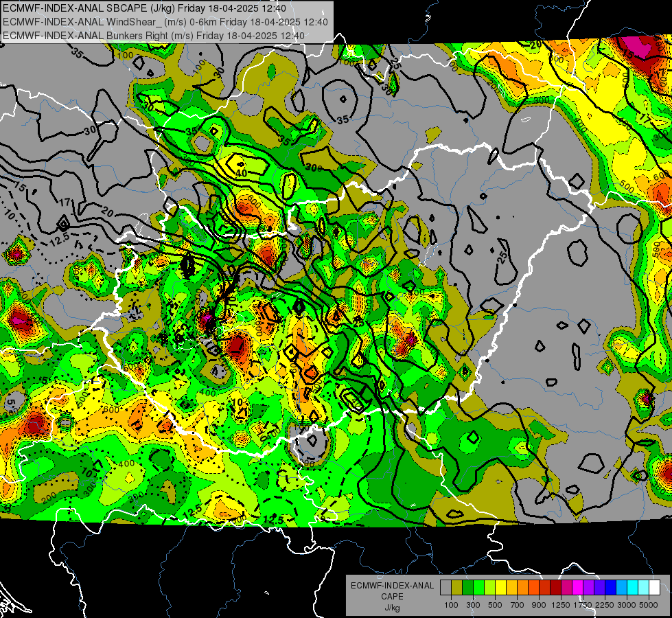Click the ECMWF-INDEX-ANAL legend title
The height and width of the screenshot is (618, 672).
pos(393,586)
